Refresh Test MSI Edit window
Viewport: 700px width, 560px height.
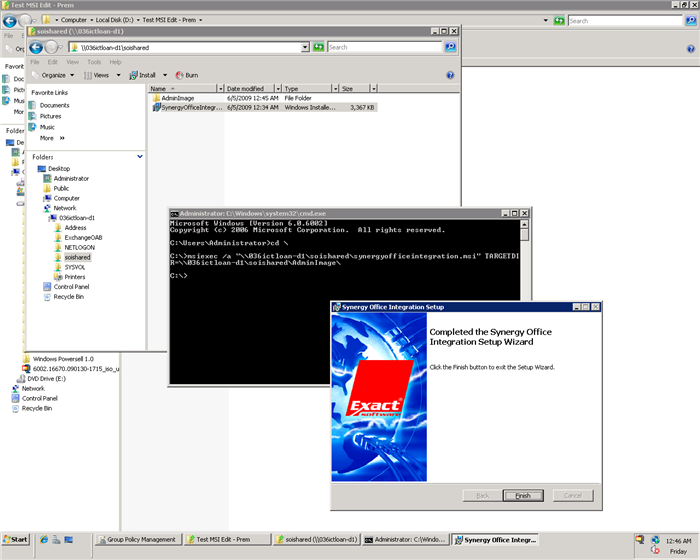click(x=559, y=21)
